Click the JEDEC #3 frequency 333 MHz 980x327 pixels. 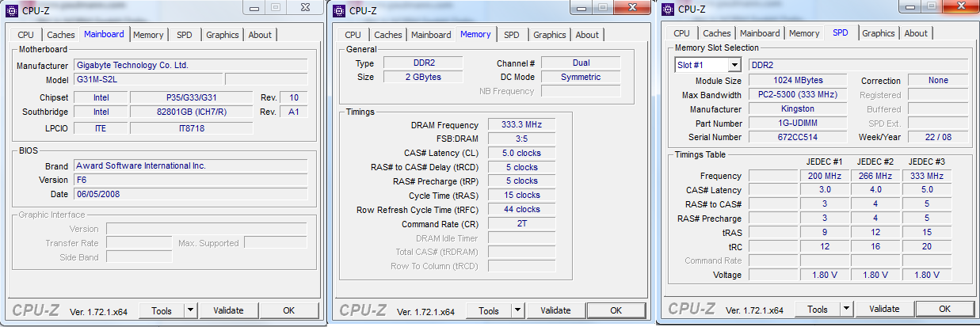926,176
